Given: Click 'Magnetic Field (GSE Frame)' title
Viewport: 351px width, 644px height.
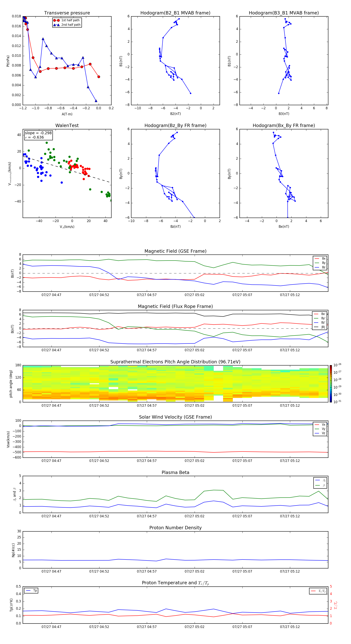Looking at the screenshot, I should click(175, 251).
